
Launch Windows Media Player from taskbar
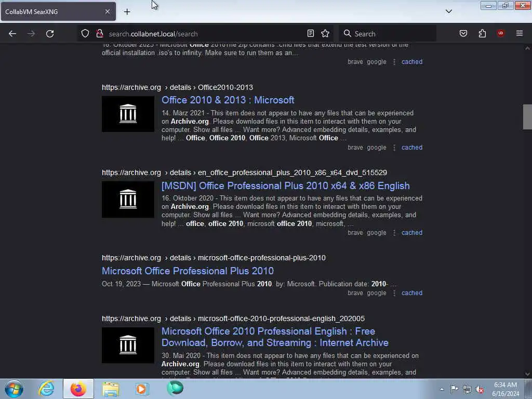(x=142, y=389)
